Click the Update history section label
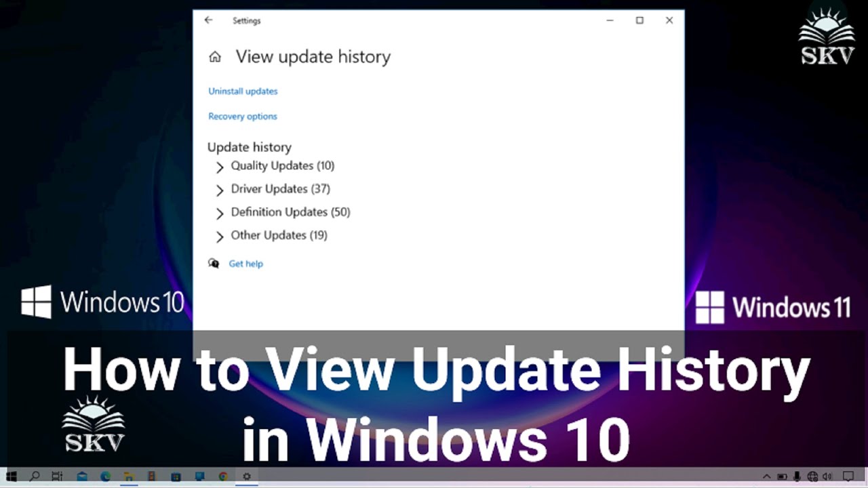 point(250,147)
